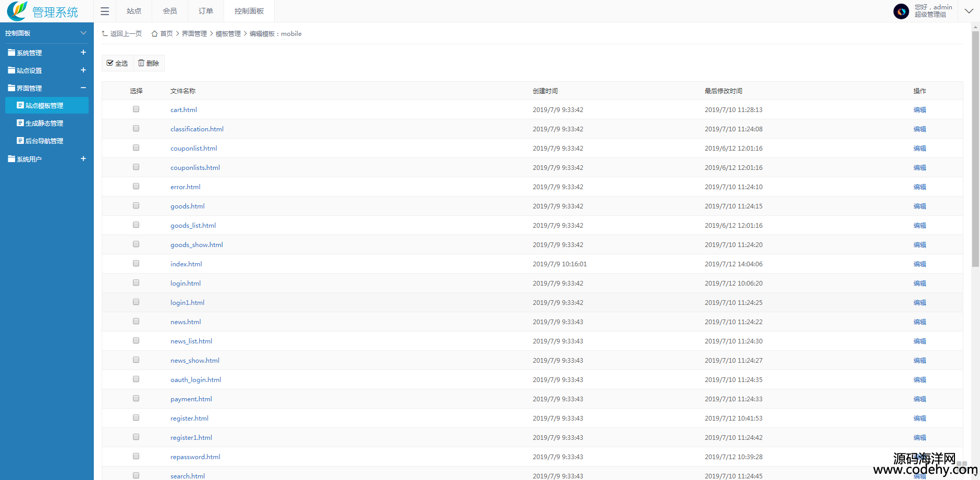The height and width of the screenshot is (480, 980).
Task: Click the home icon in breadcrumb
Action: [x=154, y=34]
